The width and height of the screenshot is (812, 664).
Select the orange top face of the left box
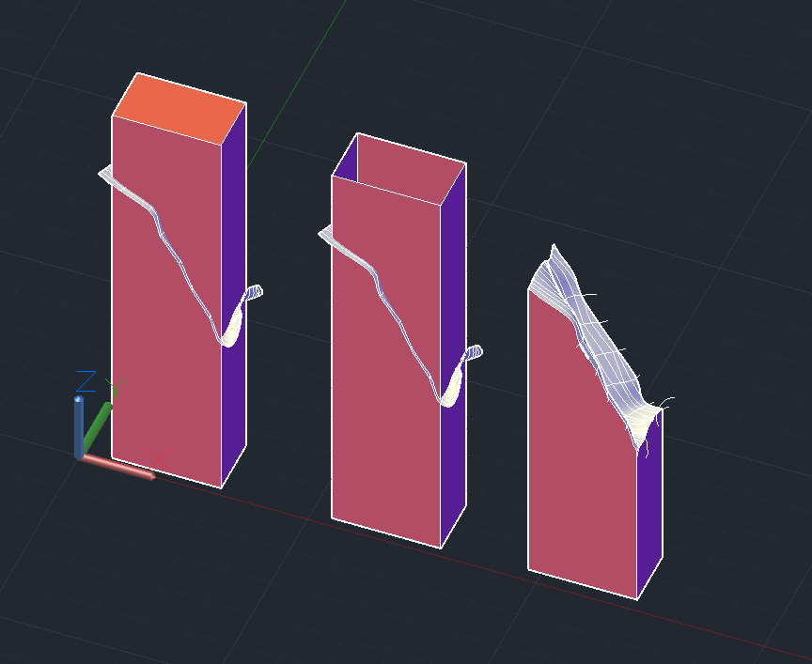point(179,109)
